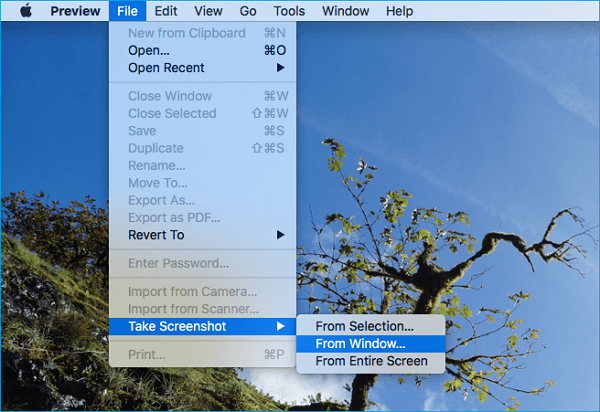Choose Import from Scanner…

pos(202,309)
